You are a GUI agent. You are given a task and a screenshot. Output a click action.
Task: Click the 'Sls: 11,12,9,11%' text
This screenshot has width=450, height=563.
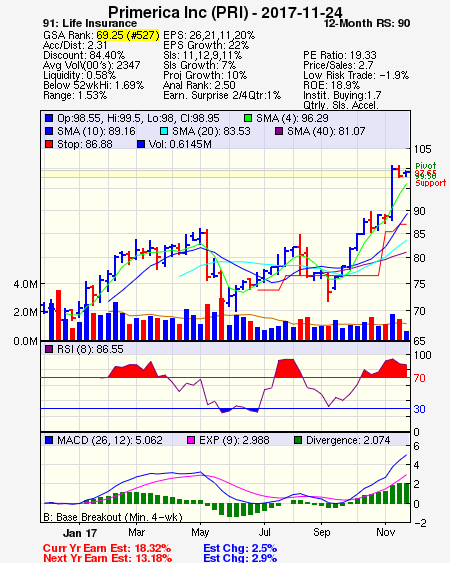pos(203,55)
